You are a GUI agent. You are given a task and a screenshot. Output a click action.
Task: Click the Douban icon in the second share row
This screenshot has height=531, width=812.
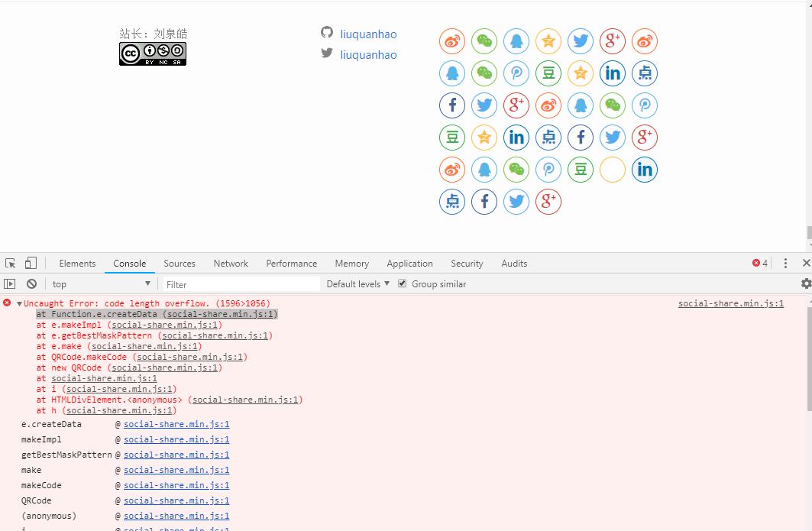click(x=548, y=73)
